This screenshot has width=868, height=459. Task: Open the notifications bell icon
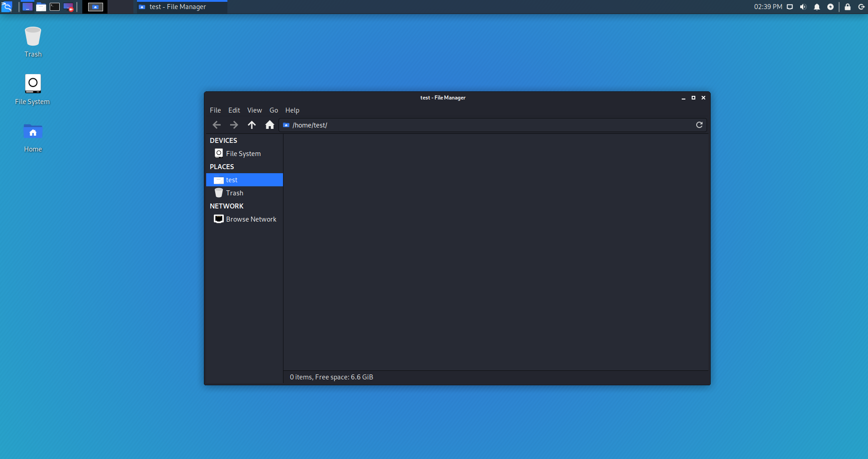816,7
